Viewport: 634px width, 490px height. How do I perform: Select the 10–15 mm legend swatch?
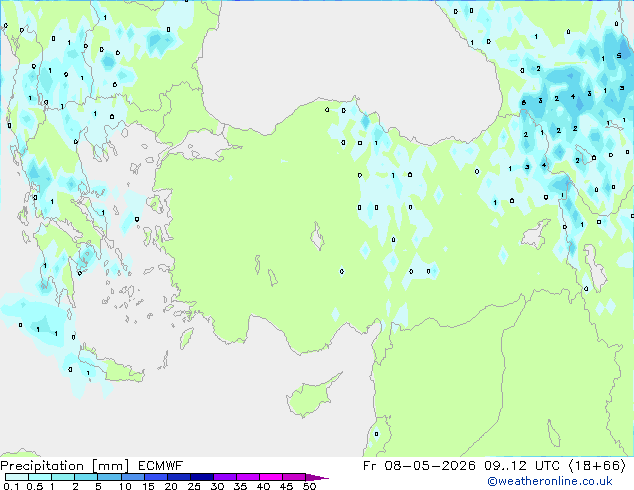pos(132,477)
